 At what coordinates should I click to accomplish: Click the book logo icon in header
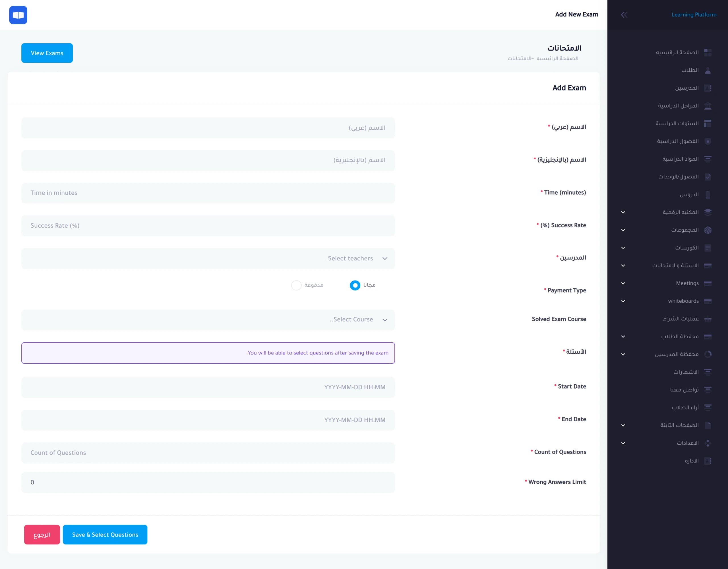(18, 15)
